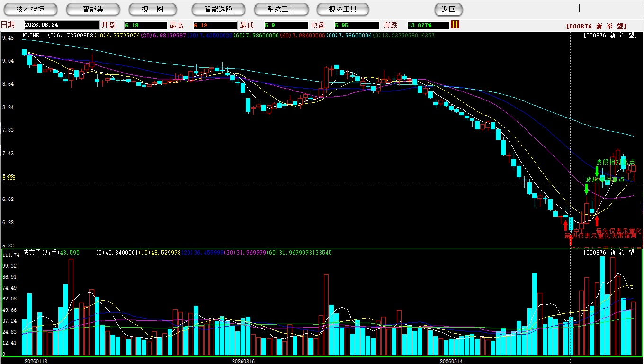This screenshot has height=364, width=644.
Task: Click the 成交量(万手) volume label
Action: click(41, 253)
